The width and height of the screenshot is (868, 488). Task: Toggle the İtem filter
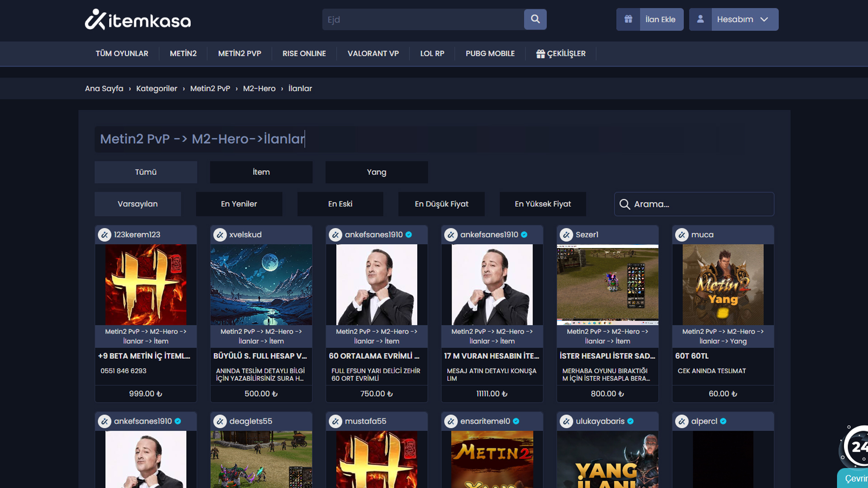click(261, 172)
